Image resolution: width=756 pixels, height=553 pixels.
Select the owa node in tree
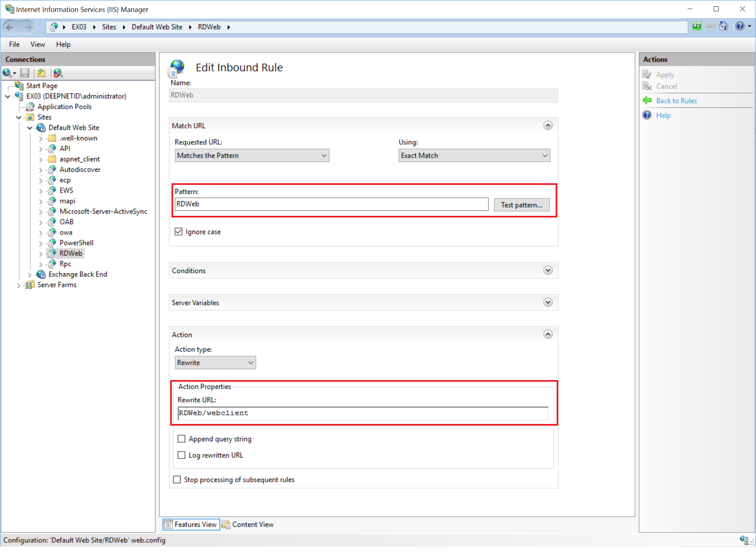point(65,232)
